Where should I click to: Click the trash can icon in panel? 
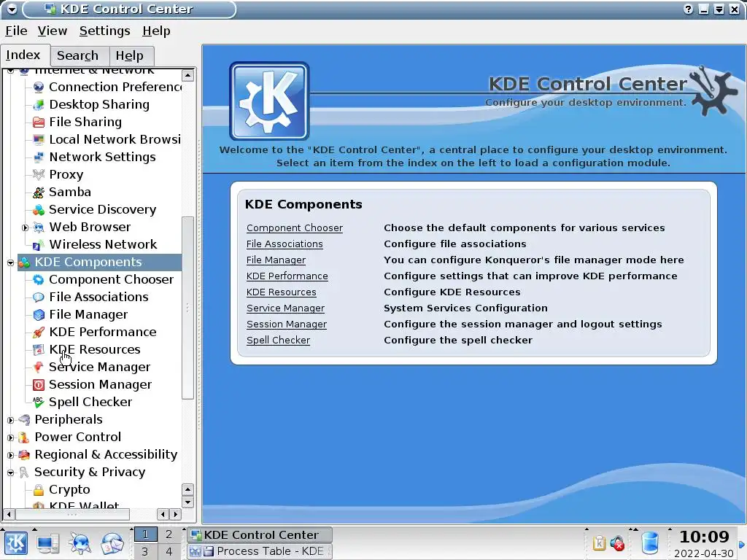point(650,542)
